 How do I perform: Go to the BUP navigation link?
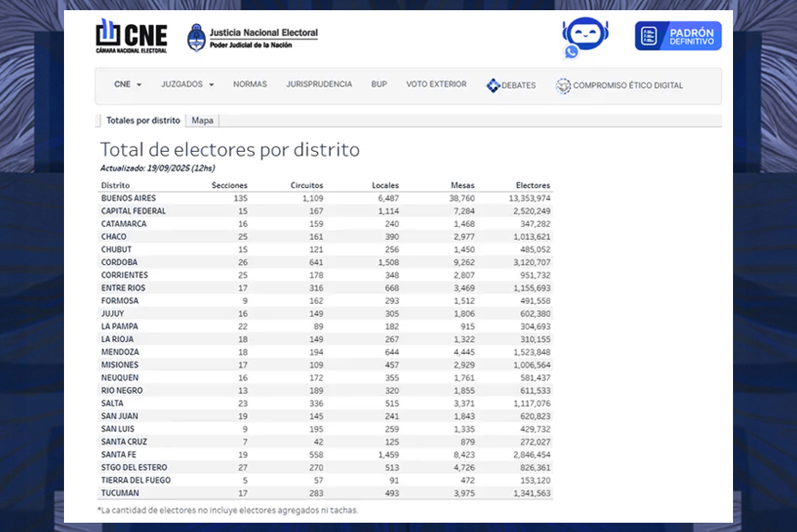[379, 84]
